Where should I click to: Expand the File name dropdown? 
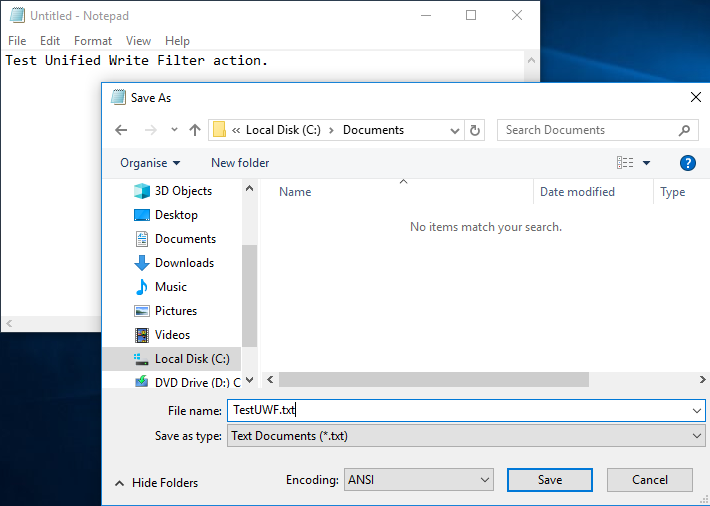(x=696, y=411)
